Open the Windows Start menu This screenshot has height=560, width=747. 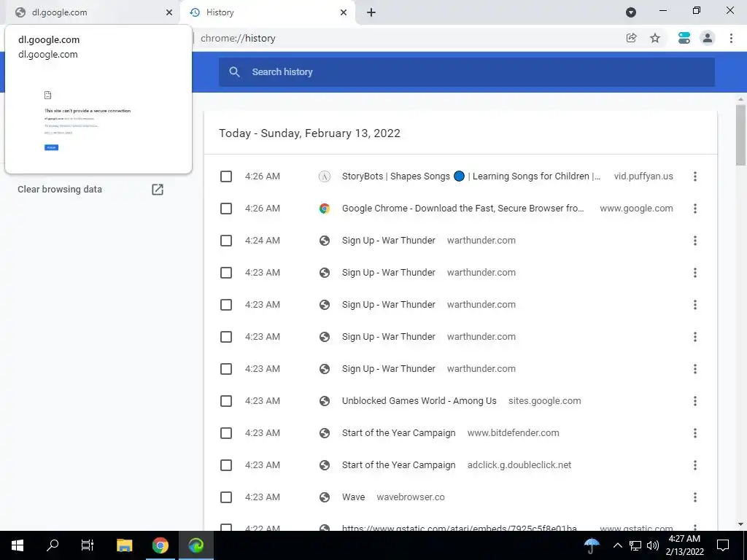(x=18, y=545)
